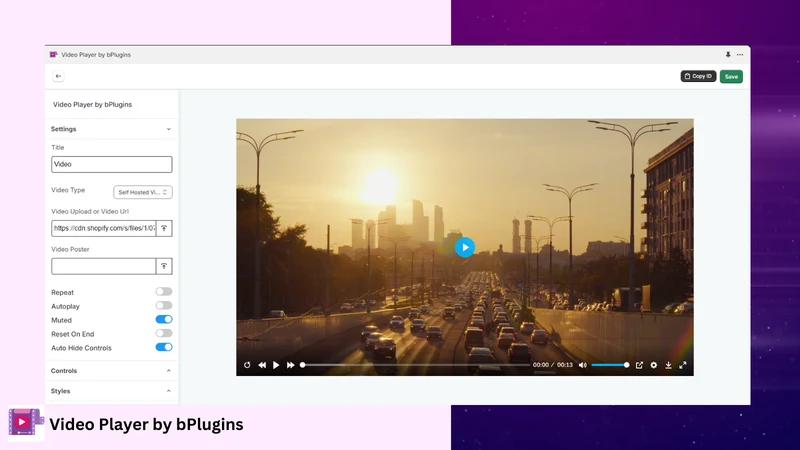Click the pin icon in app header

[x=728, y=55]
